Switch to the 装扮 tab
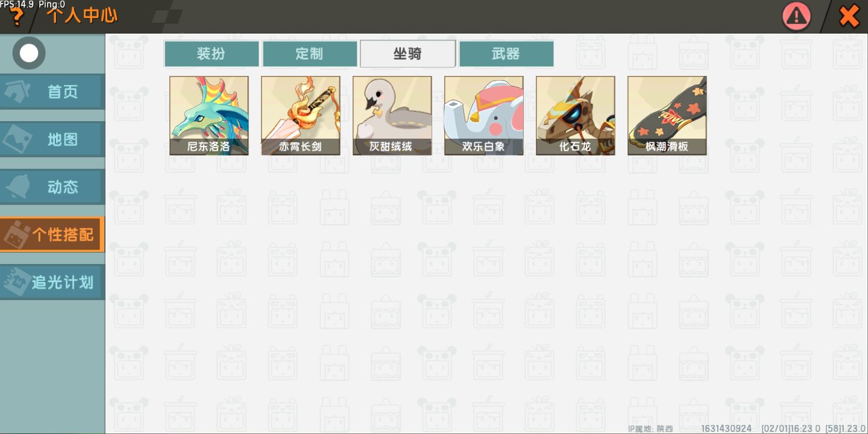 coord(212,54)
